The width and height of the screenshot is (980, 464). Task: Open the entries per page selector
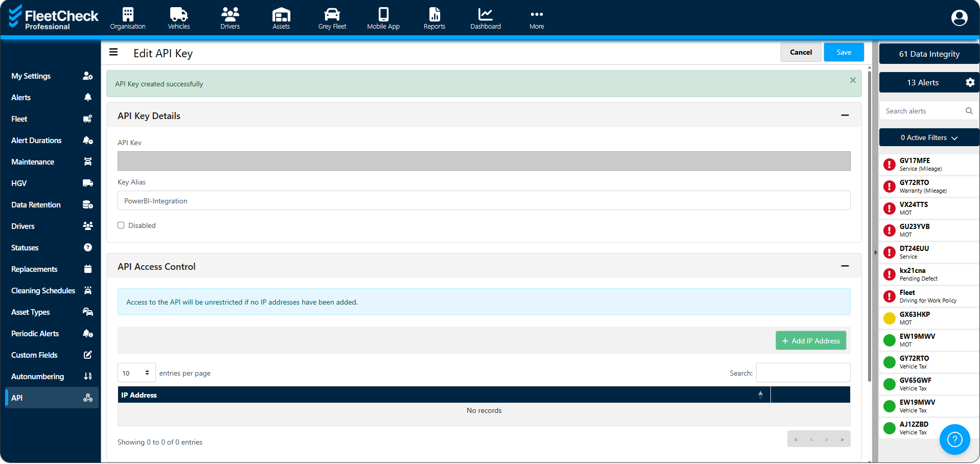click(x=136, y=373)
